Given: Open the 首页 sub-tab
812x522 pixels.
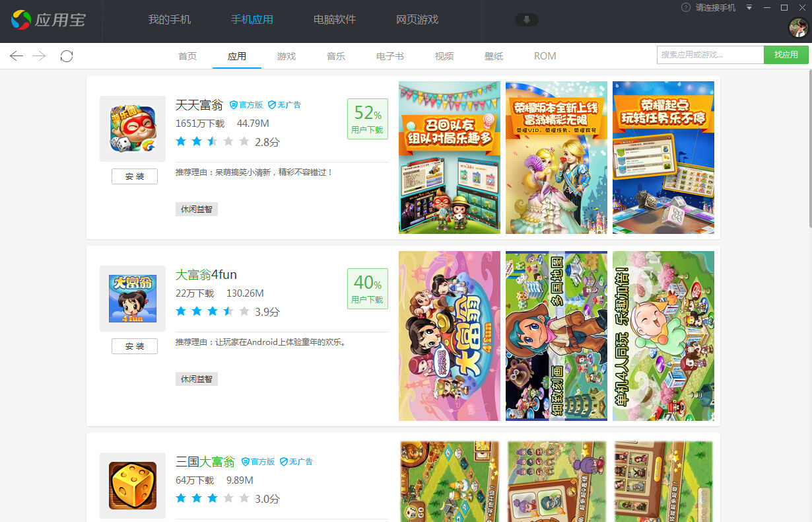Looking at the screenshot, I should [x=187, y=56].
